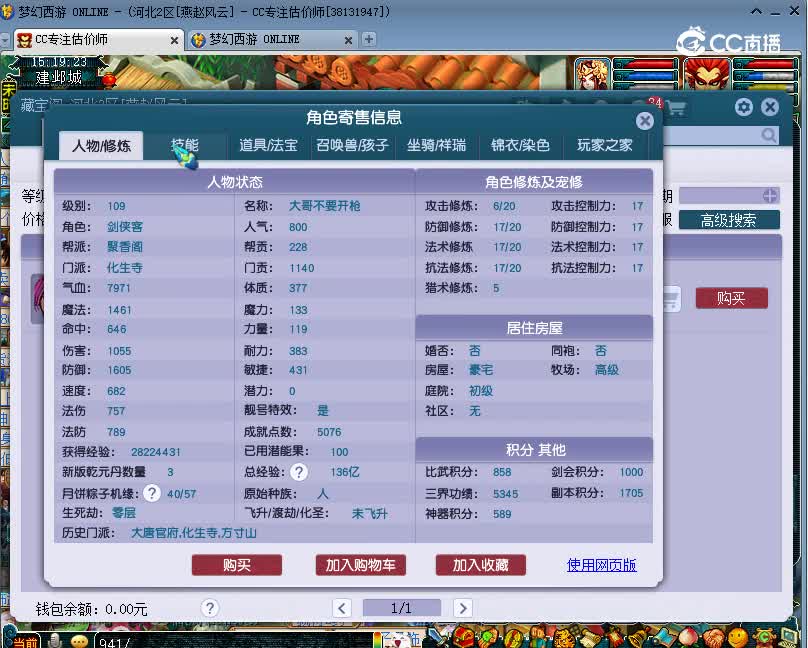Select the 锦衣/染色 tab
This screenshot has width=808, height=648.
tap(520, 145)
